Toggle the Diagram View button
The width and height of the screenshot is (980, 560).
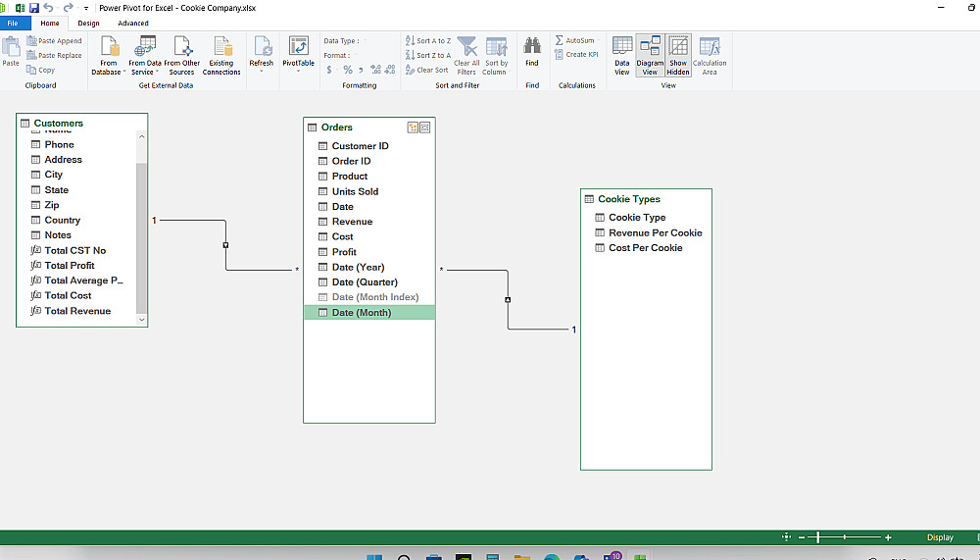650,55
